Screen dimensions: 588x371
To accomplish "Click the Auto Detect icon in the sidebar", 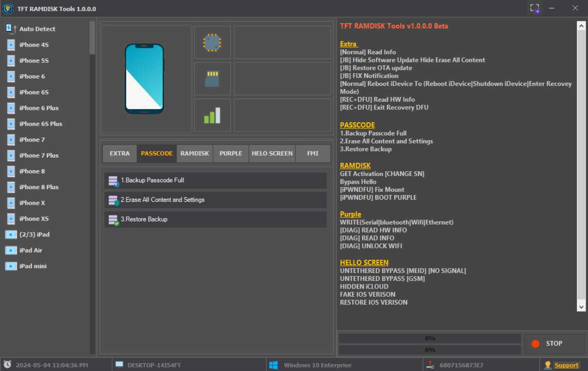I will pos(9,29).
